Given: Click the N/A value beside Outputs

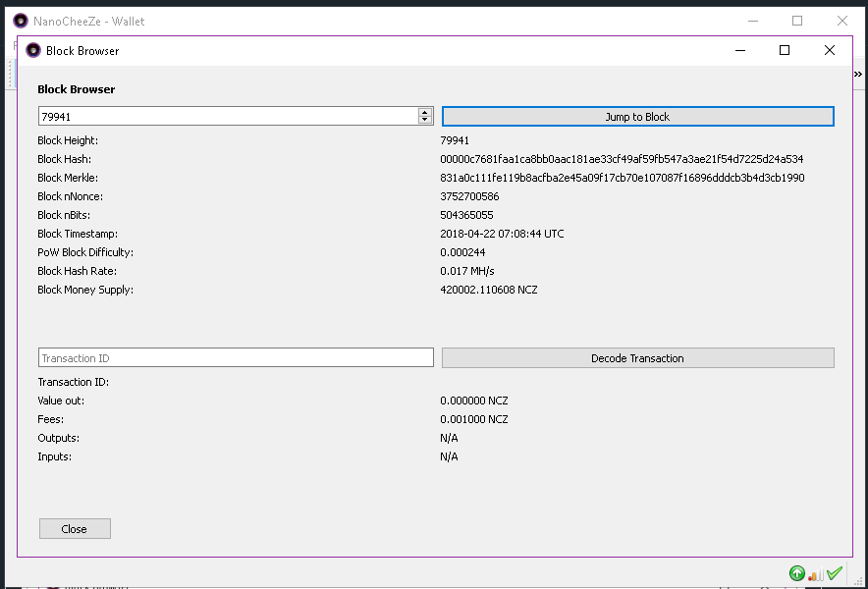Looking at the screenshot, I should point(449,438).
